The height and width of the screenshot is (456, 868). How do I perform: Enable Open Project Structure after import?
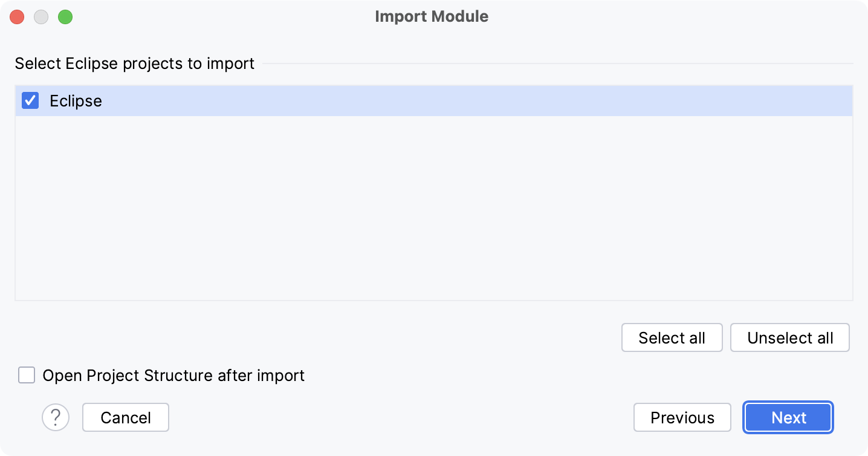pos(27,376)
